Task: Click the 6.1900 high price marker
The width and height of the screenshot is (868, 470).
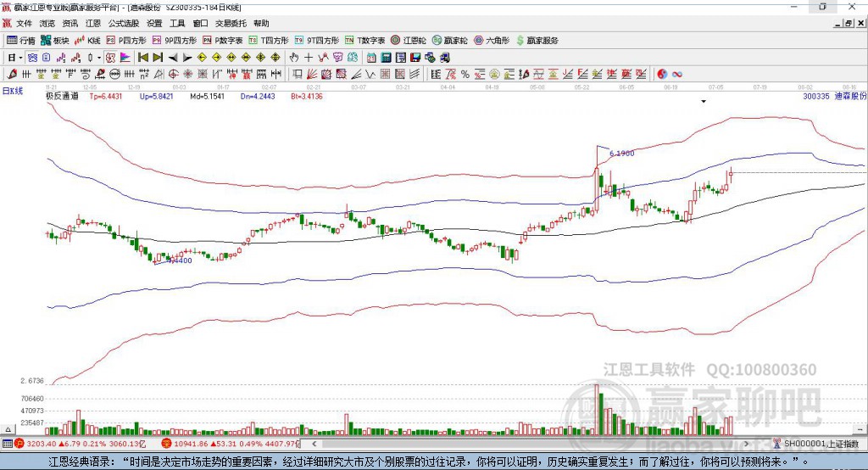Action: [x=621, y=153]
